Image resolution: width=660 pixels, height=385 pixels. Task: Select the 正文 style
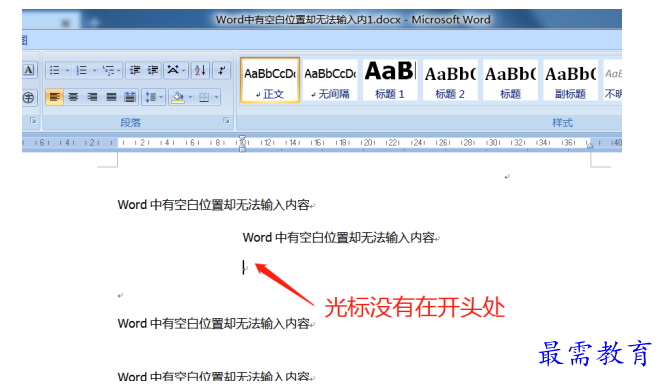[270, 80]
